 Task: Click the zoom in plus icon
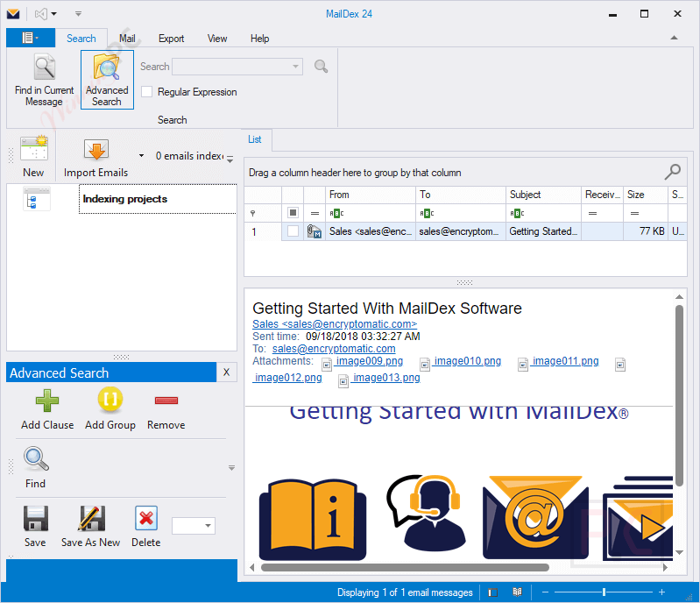(661, 592)
